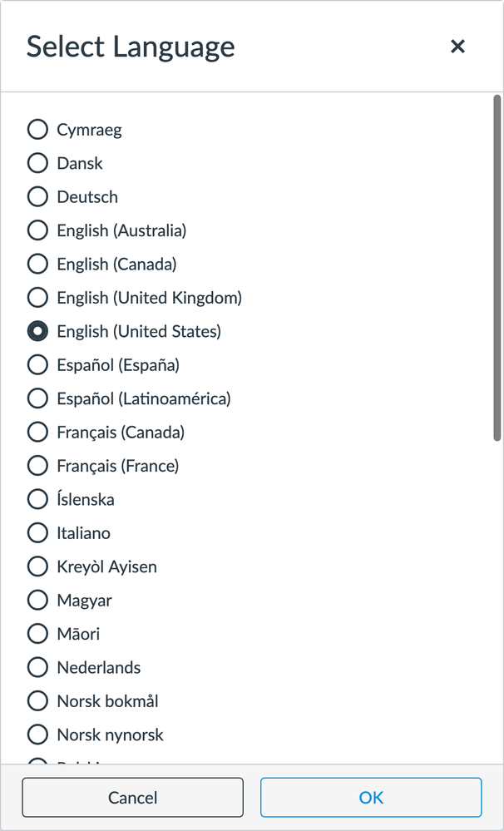
Task: Select Kreyòl Ayisen
Action: (x=37, y=566)
